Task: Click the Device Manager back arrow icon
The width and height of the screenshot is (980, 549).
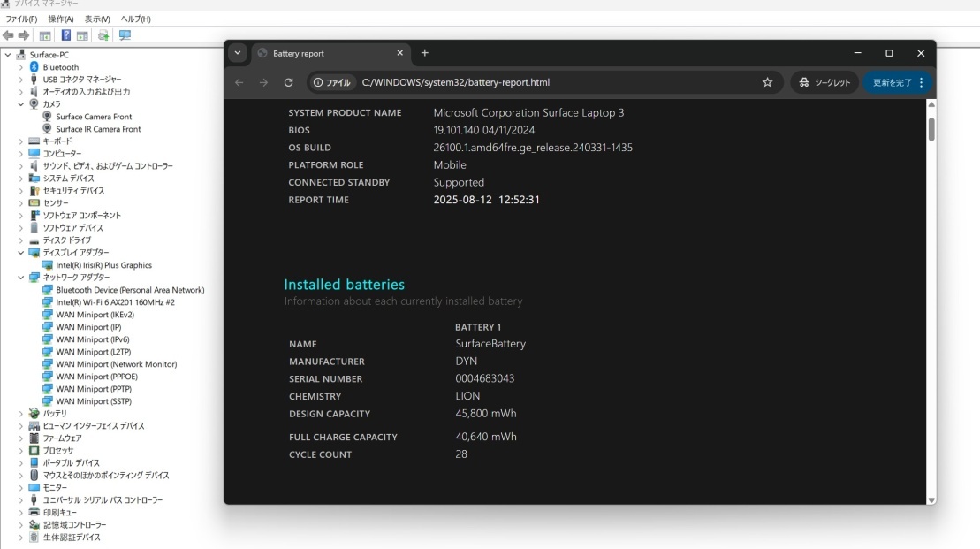Action: coord(9,35)
